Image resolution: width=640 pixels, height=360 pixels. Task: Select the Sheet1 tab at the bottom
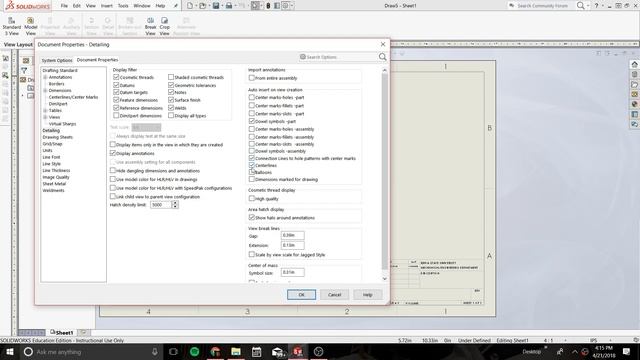click(62, 333)
